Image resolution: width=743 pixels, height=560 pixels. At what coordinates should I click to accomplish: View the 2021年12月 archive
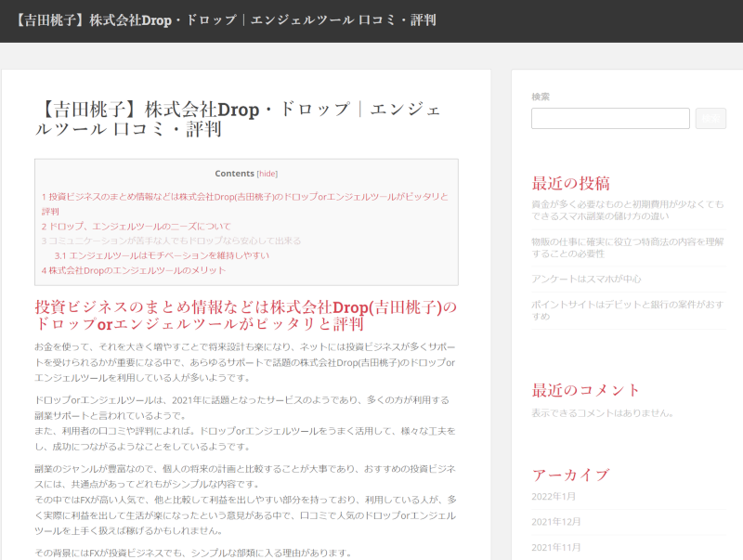point(556,522)
